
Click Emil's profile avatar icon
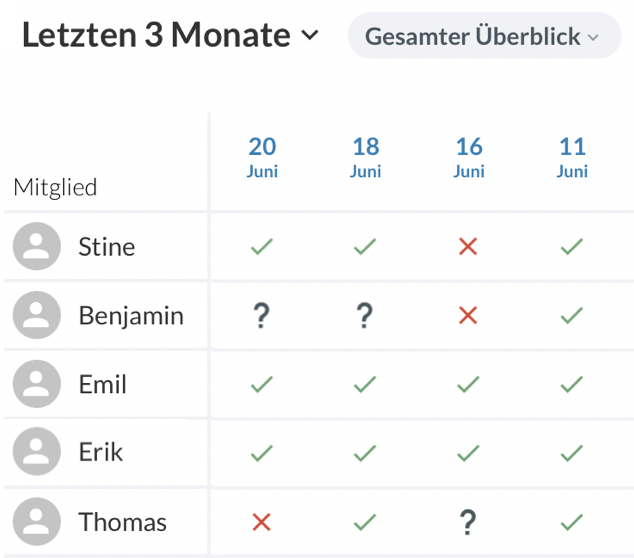click(37, 384)
